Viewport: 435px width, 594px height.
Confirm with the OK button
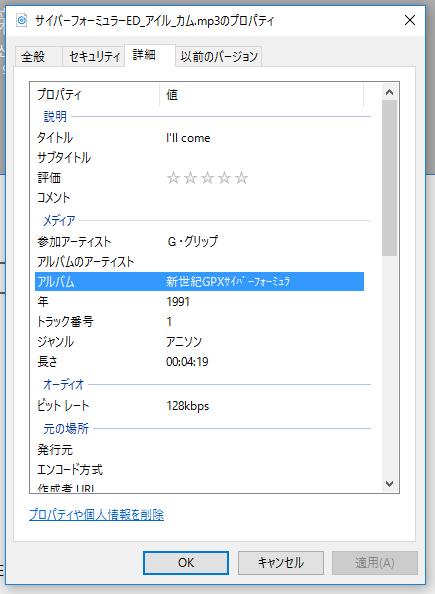(186, 563)
